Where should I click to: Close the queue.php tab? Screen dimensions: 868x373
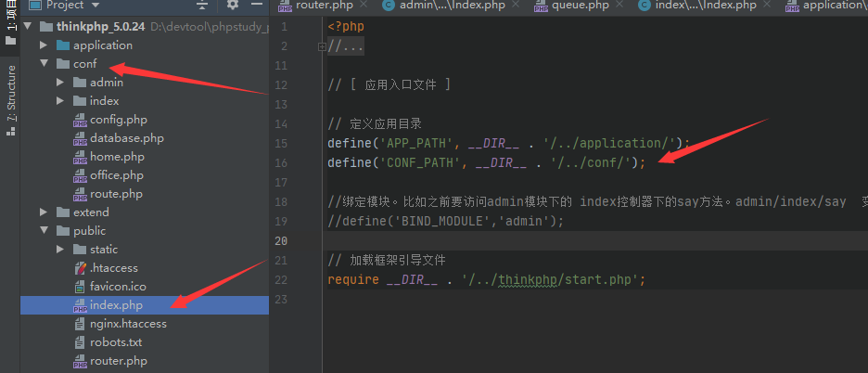tap(619, 5)
